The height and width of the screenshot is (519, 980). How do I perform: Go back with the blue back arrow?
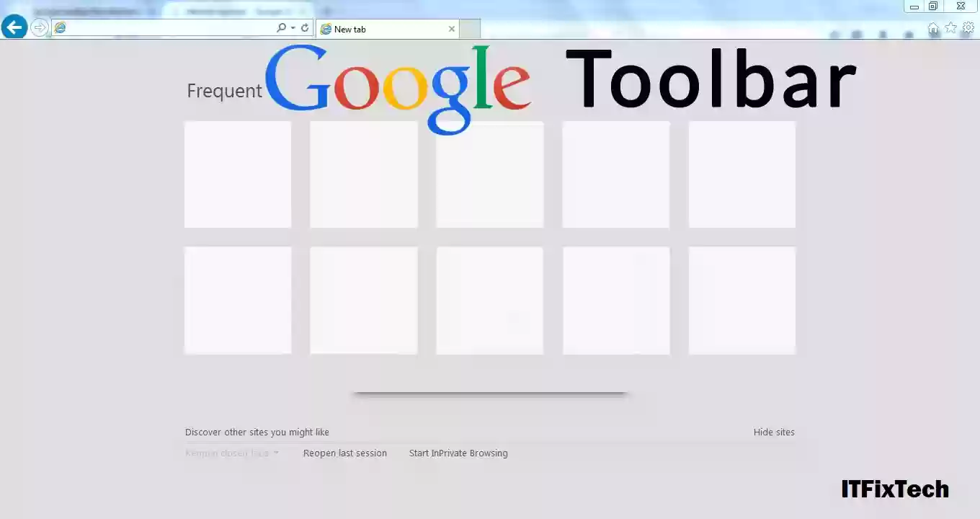point(14,27)
